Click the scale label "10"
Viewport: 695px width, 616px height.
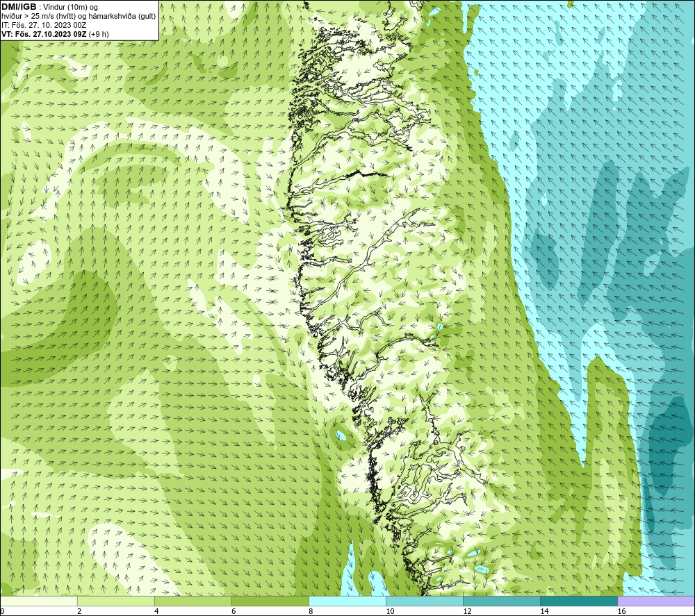[390, 612]
